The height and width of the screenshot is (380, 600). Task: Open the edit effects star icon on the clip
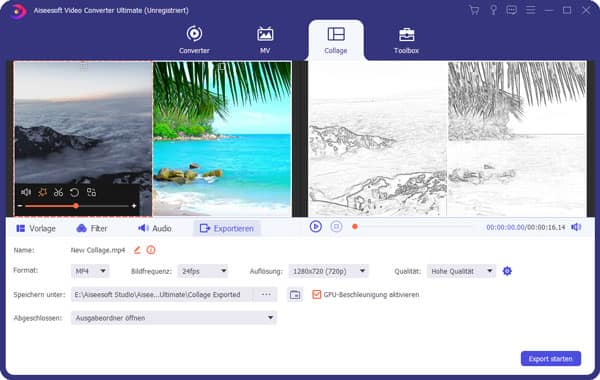click(x=42, y=192)
